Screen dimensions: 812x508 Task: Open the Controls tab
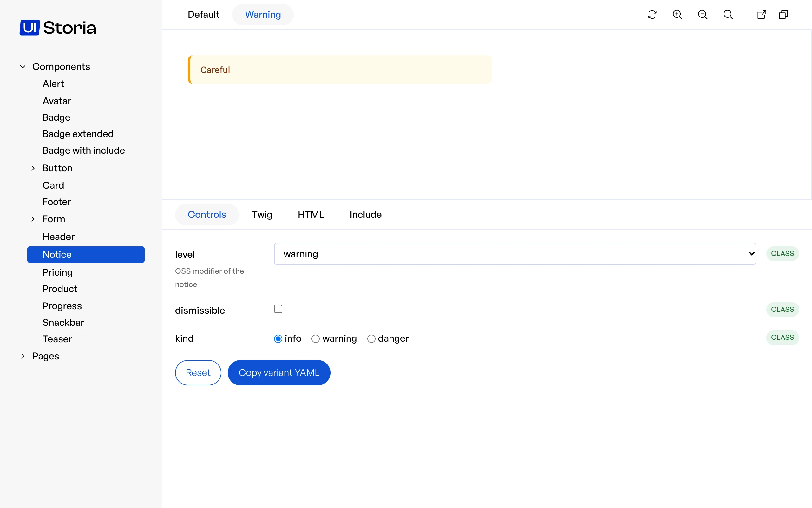(207, 215)
